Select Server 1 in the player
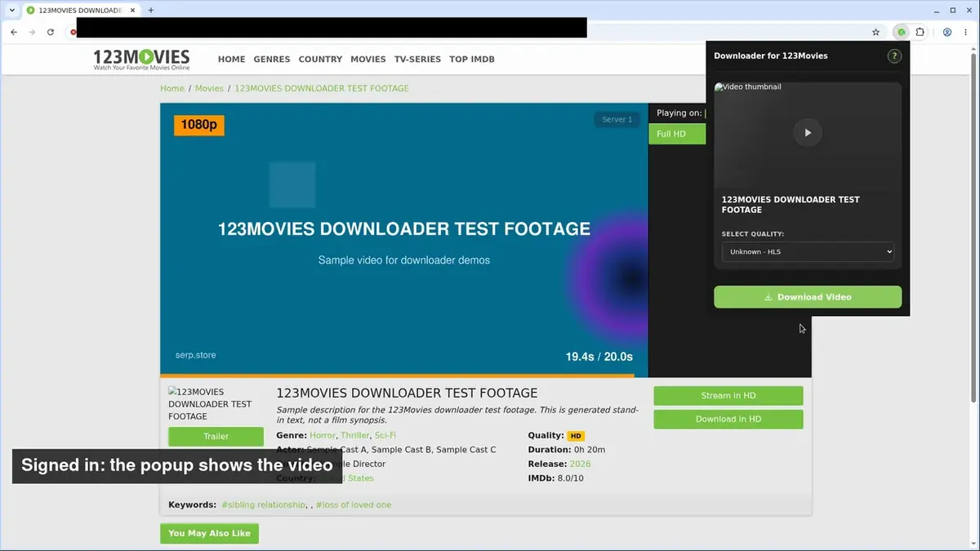This screenshot has width=980, height=551. pos(617,120)
